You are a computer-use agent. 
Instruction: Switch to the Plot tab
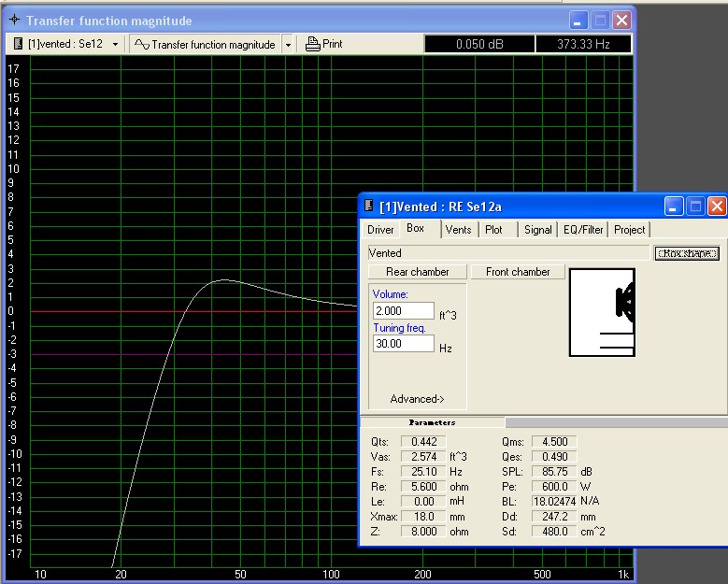tap(493, 230)
